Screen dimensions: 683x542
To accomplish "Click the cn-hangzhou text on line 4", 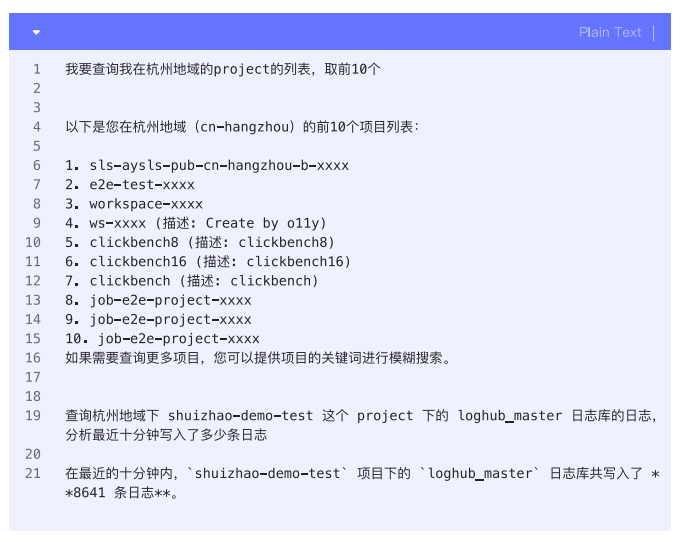I will click(244, 127).
